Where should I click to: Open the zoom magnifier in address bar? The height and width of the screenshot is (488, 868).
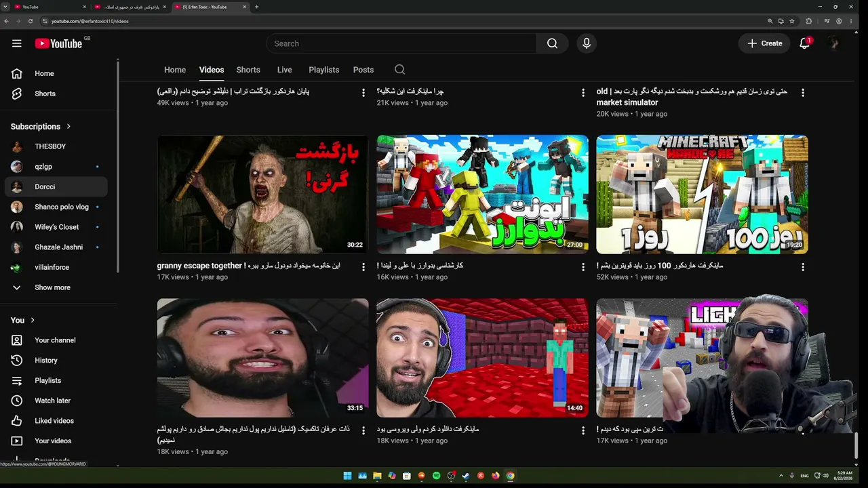pyautogui.click(x=770, y=21)
